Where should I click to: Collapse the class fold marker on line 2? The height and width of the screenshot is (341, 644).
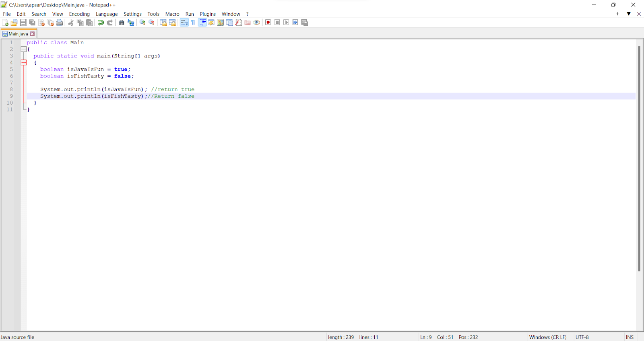tap(23, 49)
